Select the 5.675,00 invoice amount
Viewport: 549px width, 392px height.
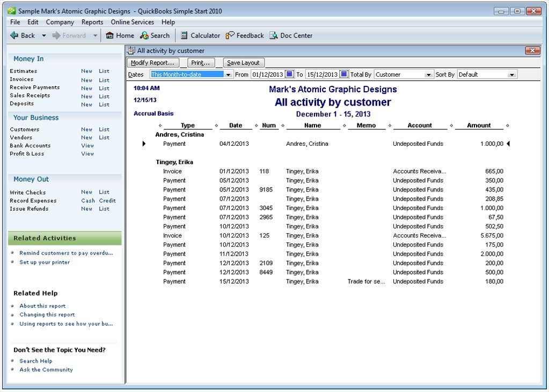pos(492,235)
